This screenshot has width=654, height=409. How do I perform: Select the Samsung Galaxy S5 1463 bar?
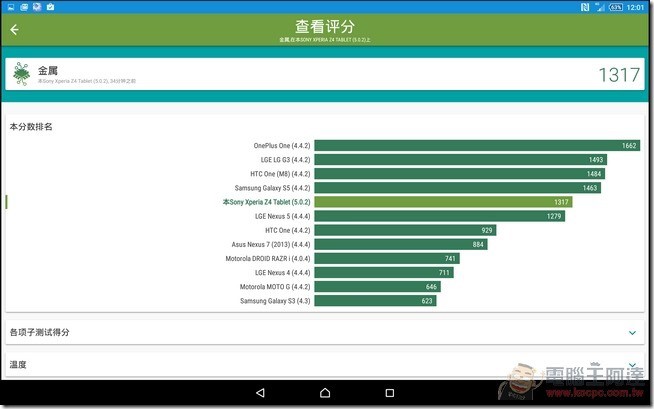(458, 188)
